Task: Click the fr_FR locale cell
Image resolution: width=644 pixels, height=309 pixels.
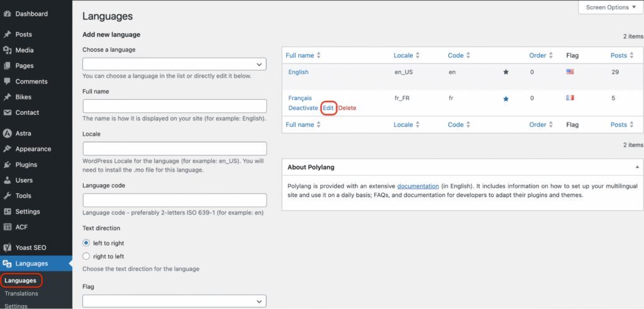Action: click(402, 98)
